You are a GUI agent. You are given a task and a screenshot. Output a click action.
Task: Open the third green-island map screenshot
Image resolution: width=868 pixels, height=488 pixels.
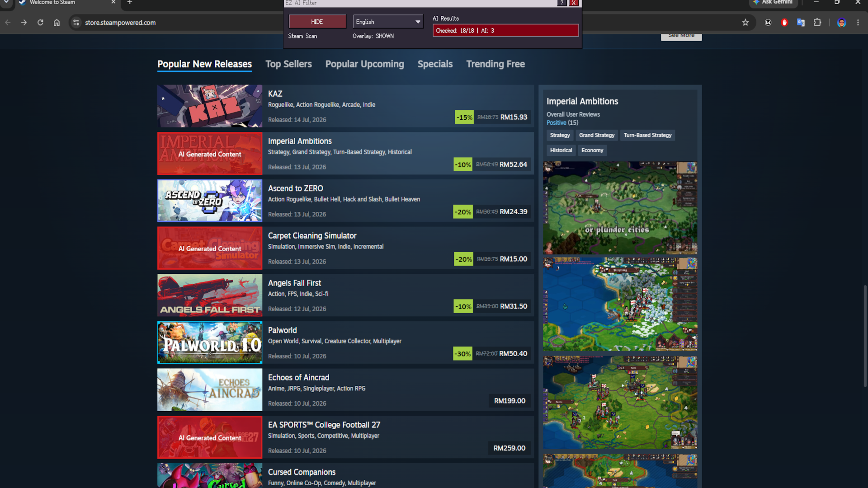coord(620,403)
